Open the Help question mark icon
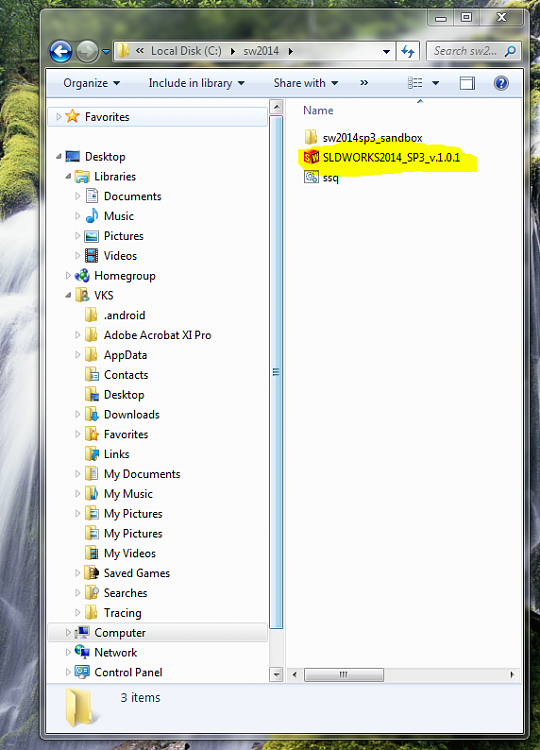540x750 pixels. tap(501, 83)
